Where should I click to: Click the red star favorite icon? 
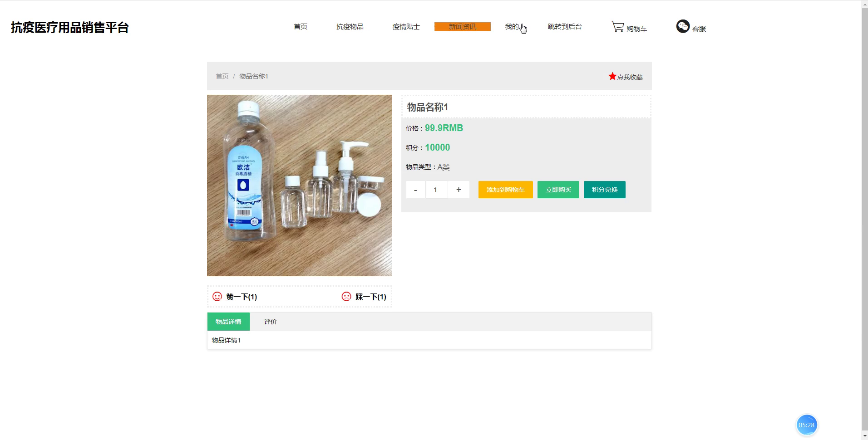612,76
